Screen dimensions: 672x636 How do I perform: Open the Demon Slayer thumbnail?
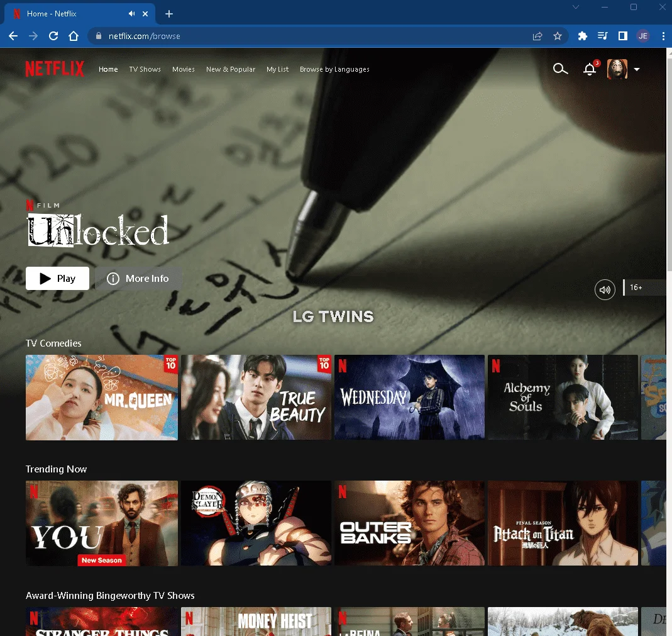pos(256,523)
